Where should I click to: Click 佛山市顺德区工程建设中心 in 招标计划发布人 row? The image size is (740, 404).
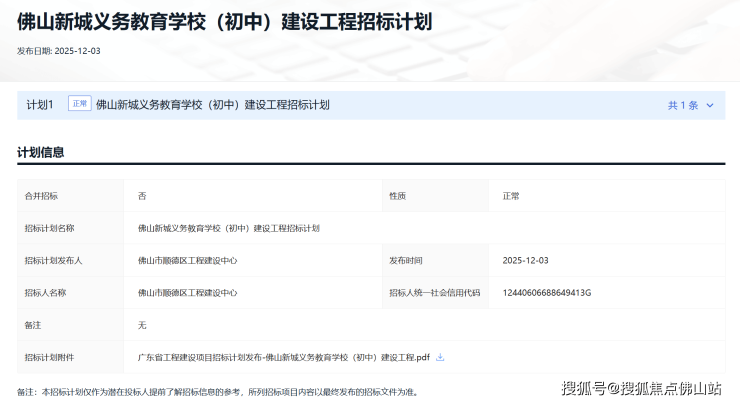pyautogui.click(x=187, y=261)
